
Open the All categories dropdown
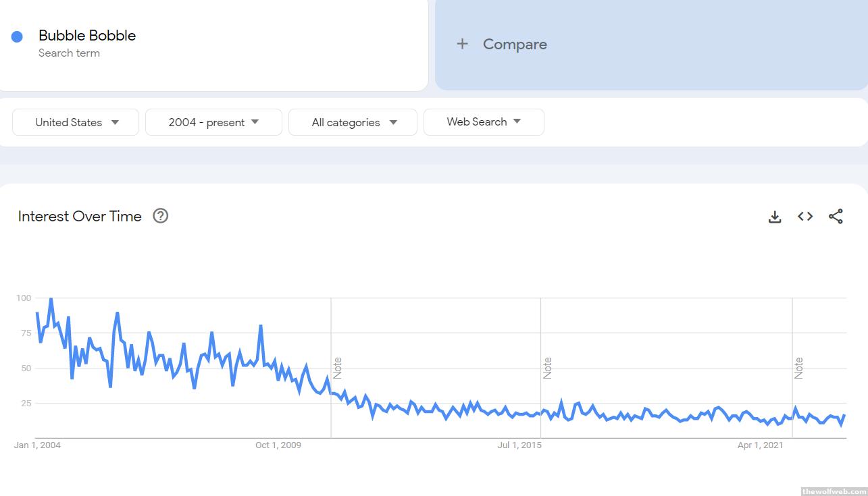[x=353, y=122]
